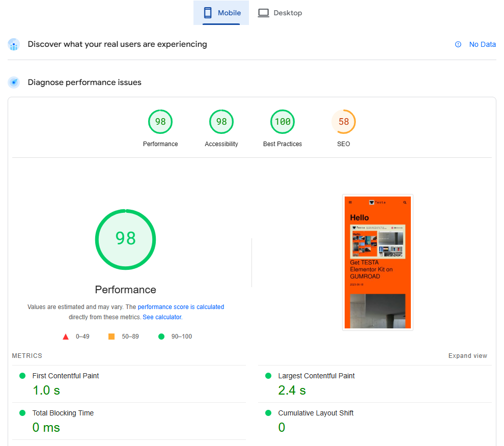The height and width of the screenshot is (446, 504).
Task: Open the No Data link
Action: [482, 44]
